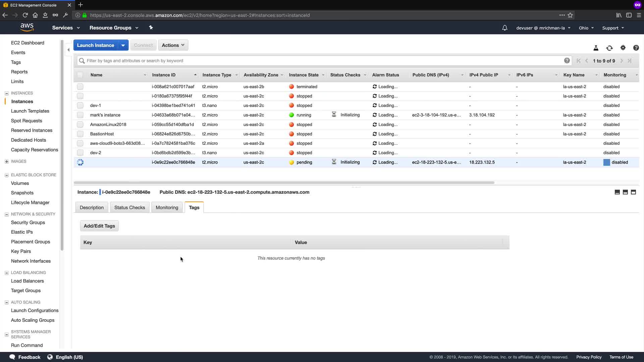Click the instance filter search field

(x=322, y=61)
